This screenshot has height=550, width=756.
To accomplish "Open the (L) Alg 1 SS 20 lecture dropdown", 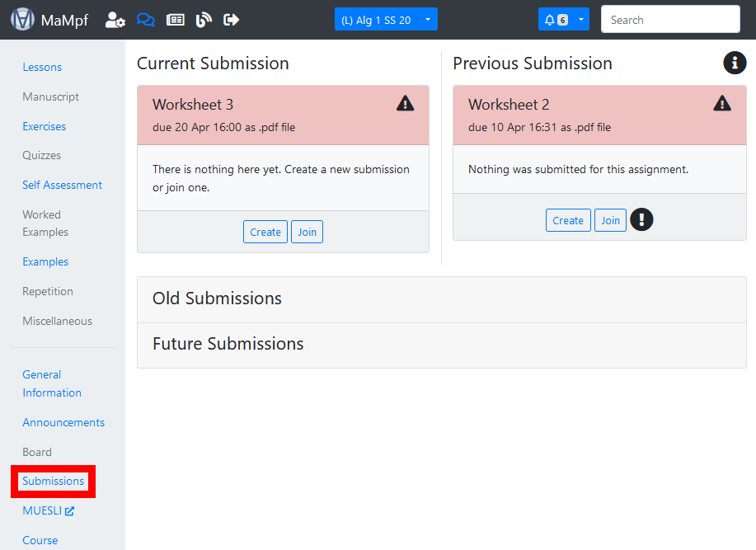I will click(x=386, y=20).
